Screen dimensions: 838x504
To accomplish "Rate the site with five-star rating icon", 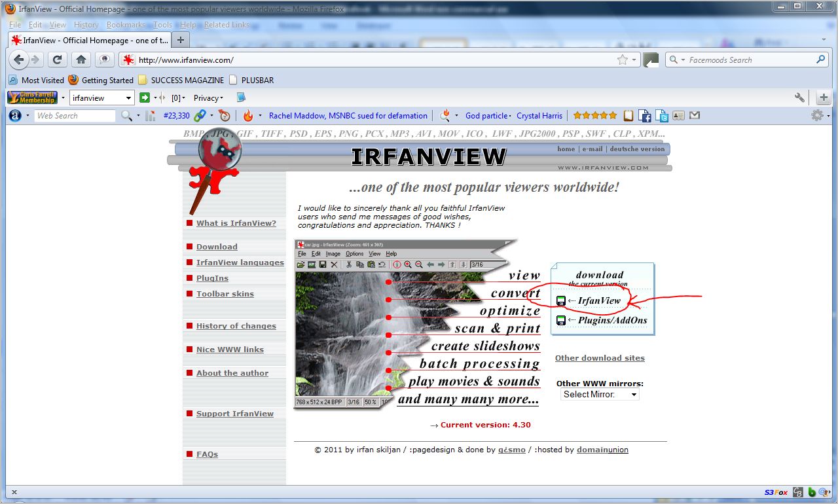I will tap(594, 116).
